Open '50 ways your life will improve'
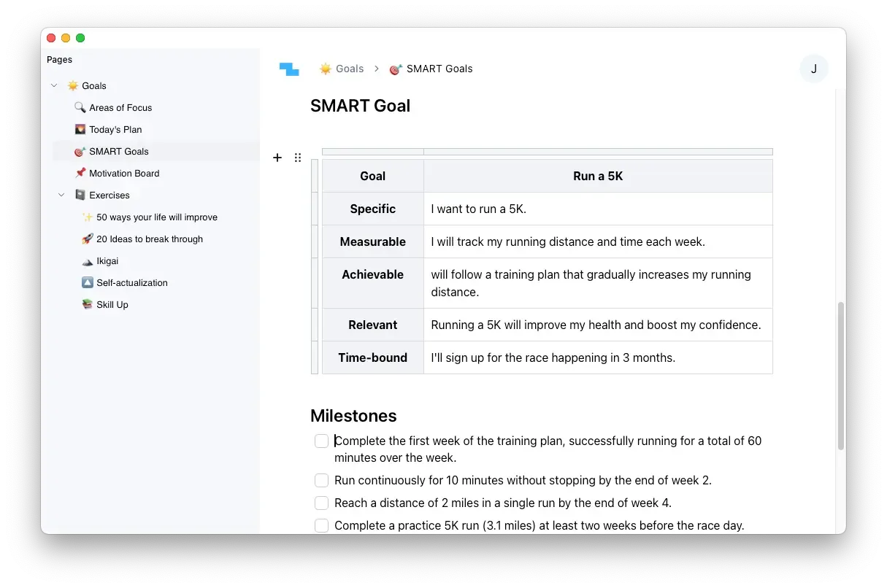This screenshot has width=887, height=588. (157, 217)
